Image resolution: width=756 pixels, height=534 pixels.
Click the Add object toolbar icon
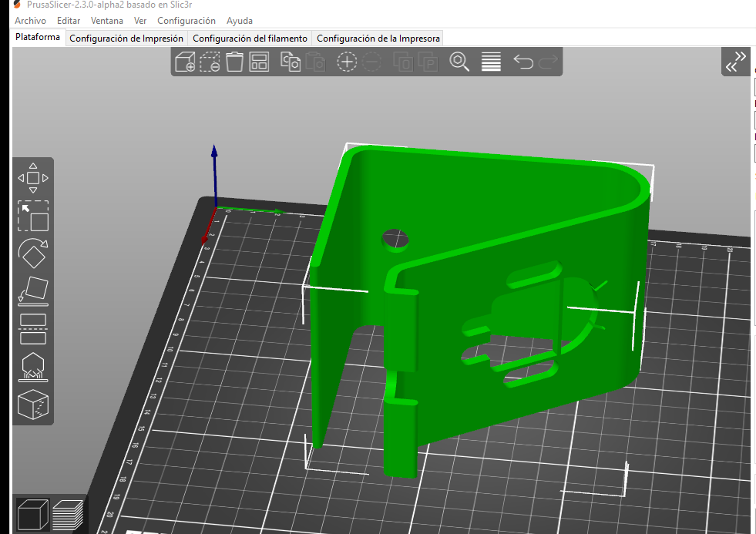click(185, 62)
